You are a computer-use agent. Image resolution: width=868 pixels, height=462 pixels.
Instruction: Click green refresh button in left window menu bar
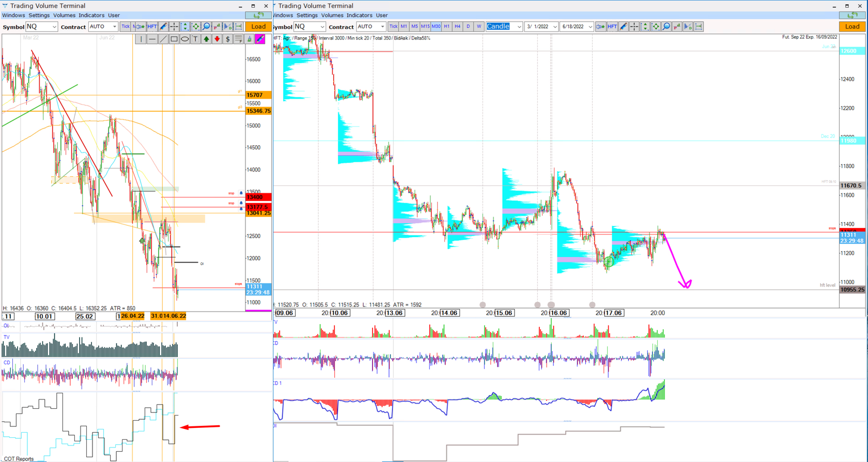[x=258, y=16]
